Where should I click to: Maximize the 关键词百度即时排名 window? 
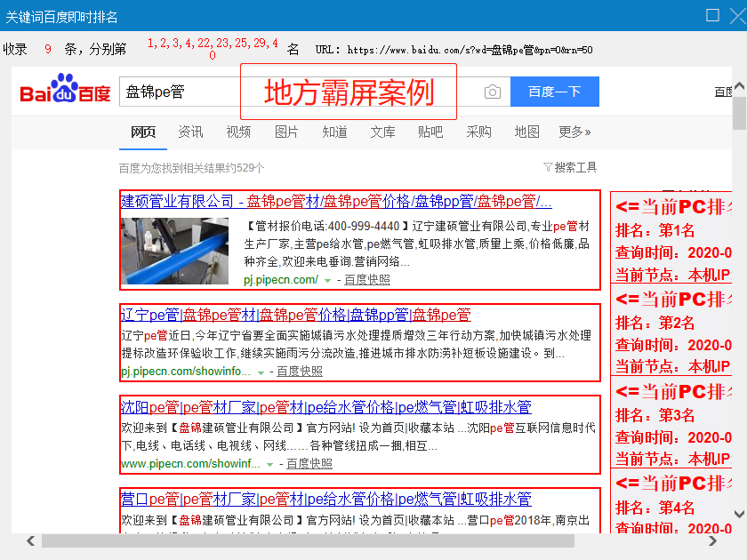(712, 15)
